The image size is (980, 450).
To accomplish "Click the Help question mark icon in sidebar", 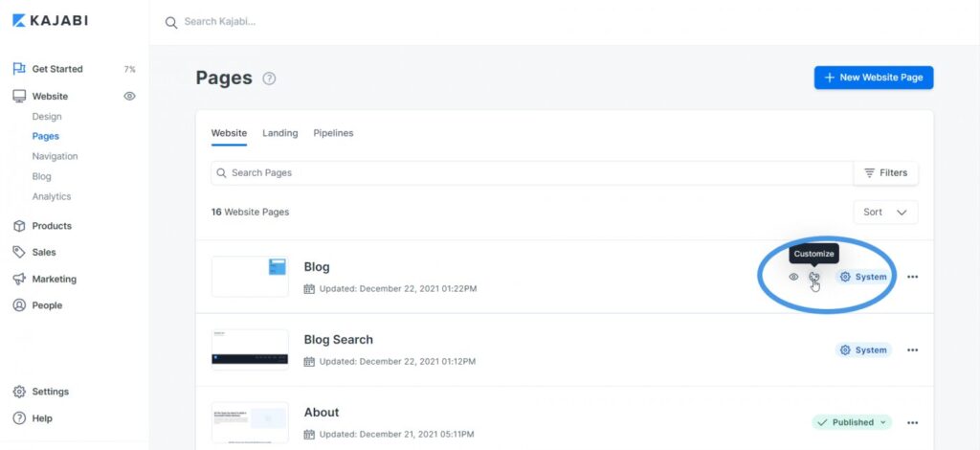I will click(x=19, y=418).
